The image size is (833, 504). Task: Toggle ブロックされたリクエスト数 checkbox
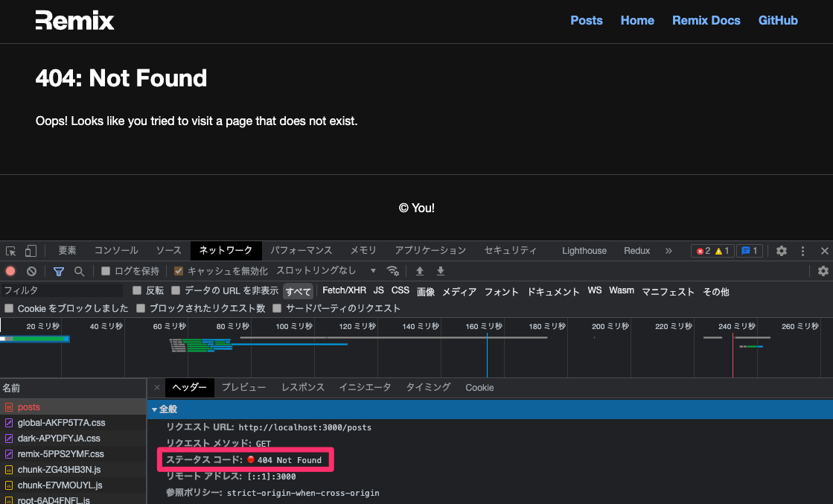coord(141,308)
